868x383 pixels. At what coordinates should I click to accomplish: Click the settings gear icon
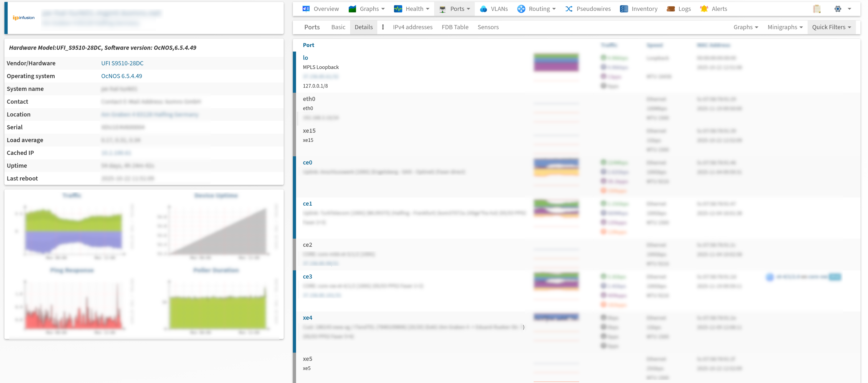[838, 9]
